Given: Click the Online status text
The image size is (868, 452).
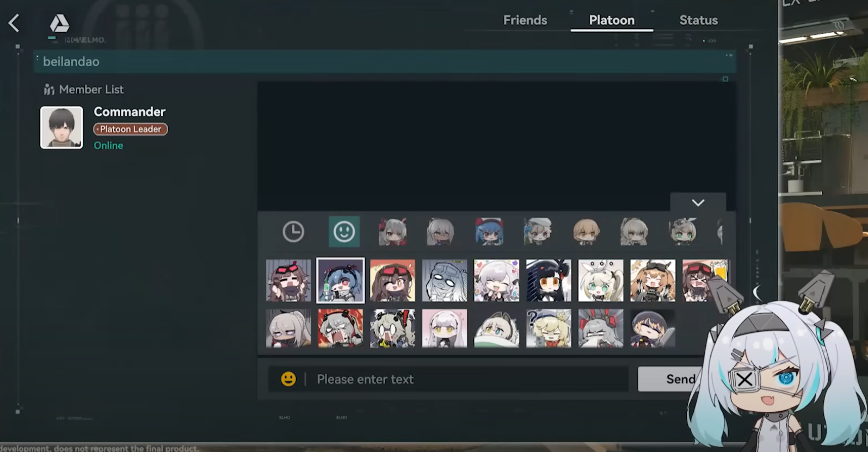Looking at the screenshot, I should pos(108,145).
